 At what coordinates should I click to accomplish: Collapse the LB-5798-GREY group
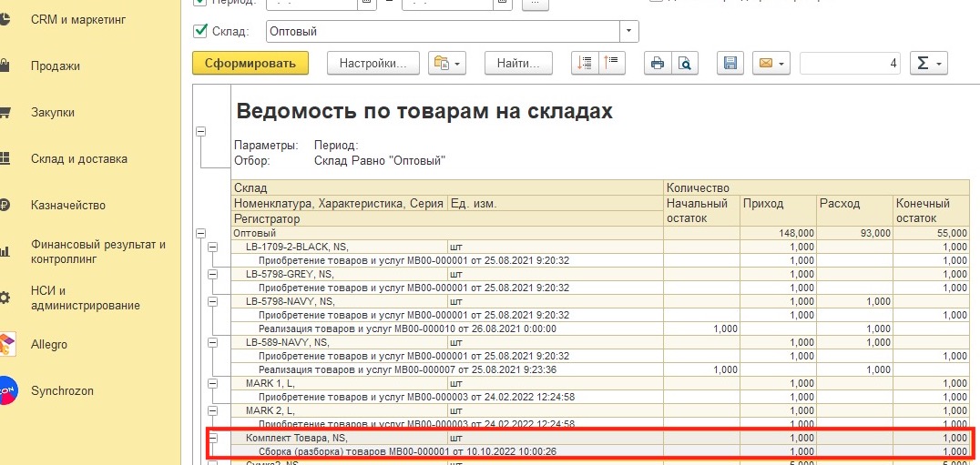212,274
